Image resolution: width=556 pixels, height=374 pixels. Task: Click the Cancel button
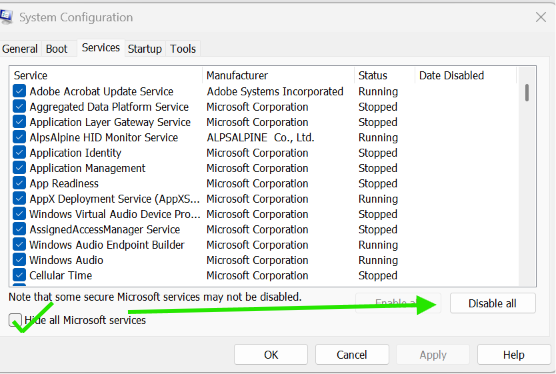point(352,355)
